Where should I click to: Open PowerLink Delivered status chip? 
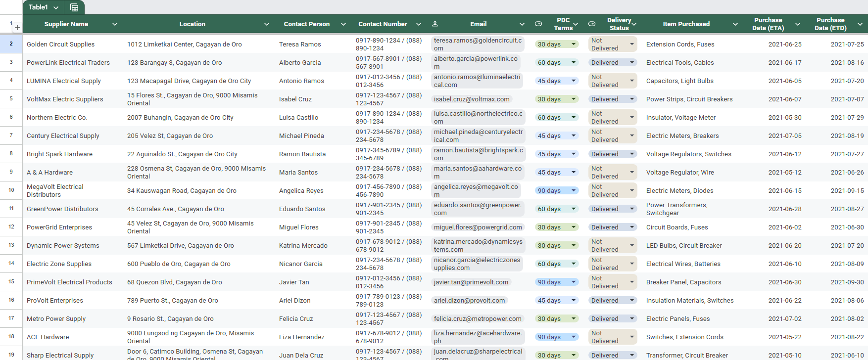(x=613, y=62)
